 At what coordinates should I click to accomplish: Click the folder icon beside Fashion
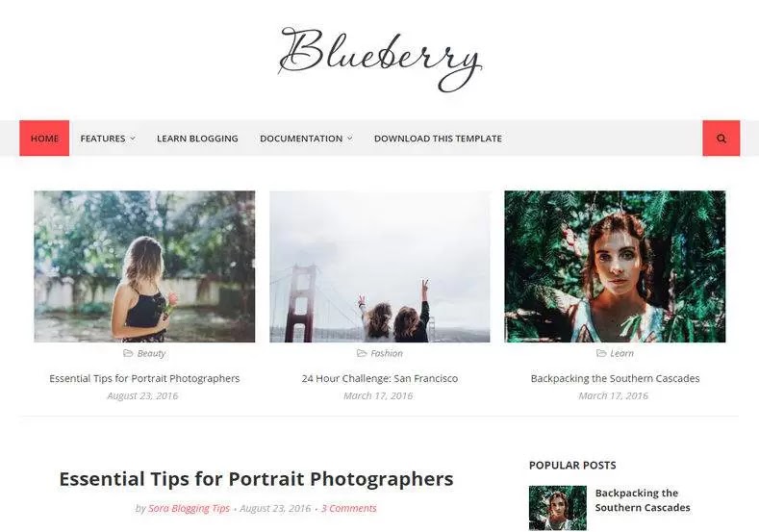[362, 353]
